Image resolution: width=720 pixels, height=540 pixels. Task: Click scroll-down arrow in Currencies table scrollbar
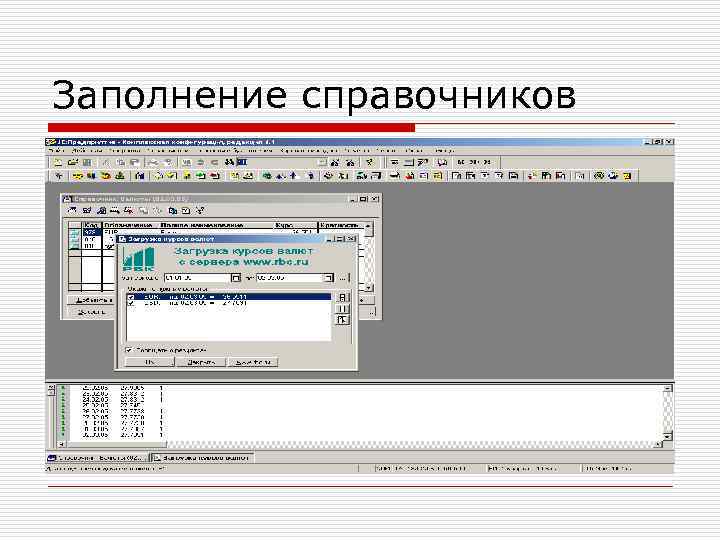369,287
